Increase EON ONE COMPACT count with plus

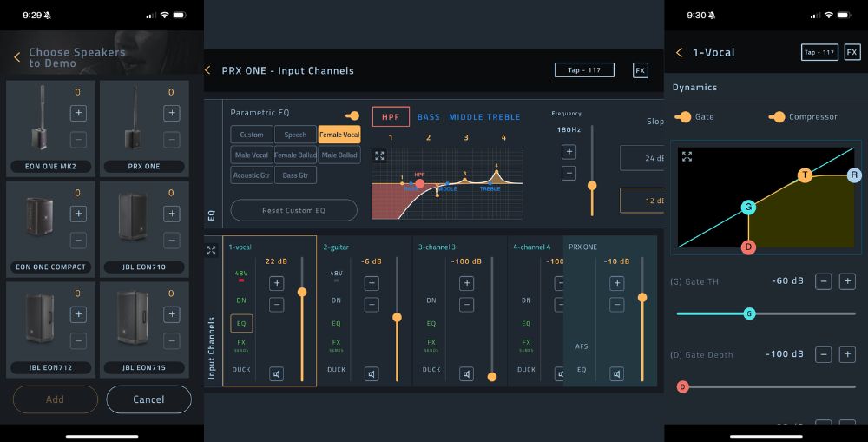(78, 214)
